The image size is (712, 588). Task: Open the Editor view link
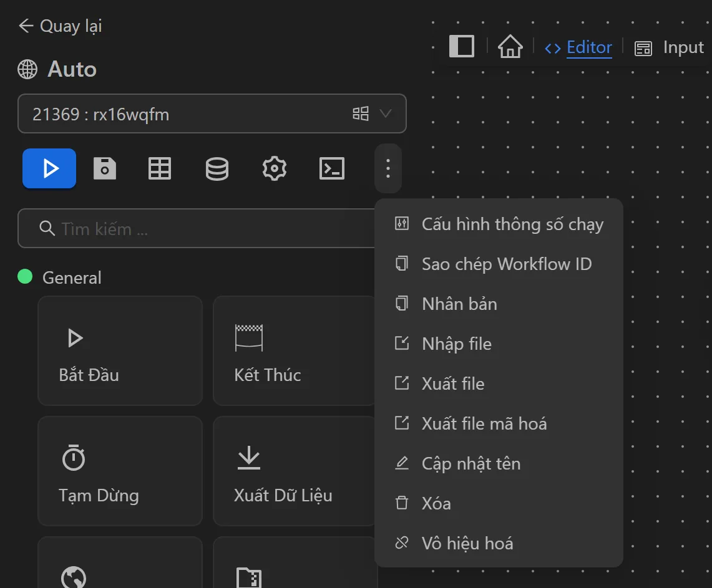coord(588,47)
